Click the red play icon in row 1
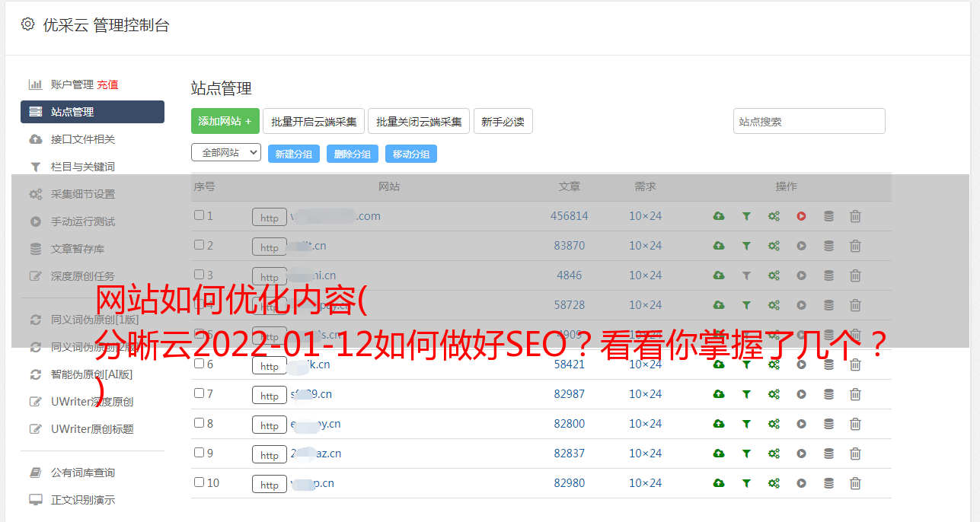 (801, 216)
